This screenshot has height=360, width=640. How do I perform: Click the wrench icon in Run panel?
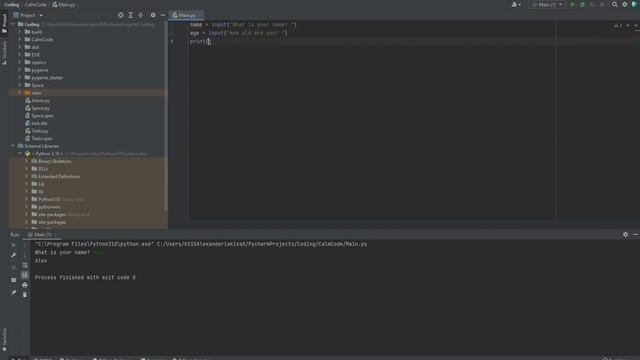click(13, 255)
